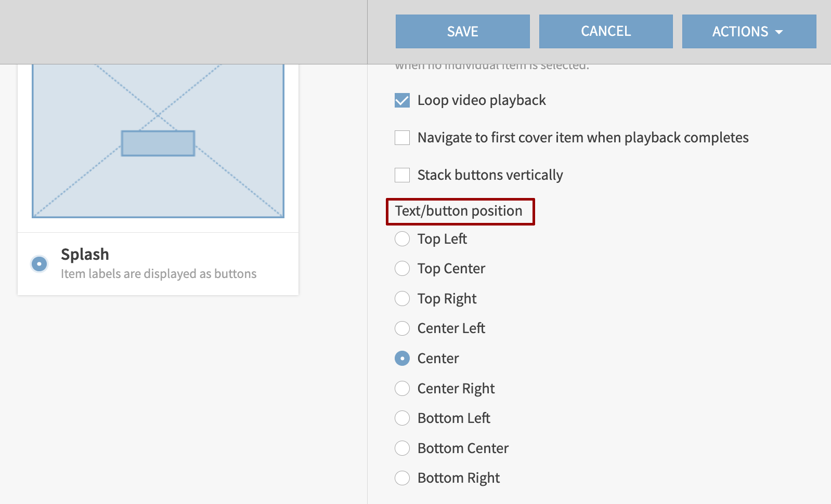Click the SAVE button
Image resolution: width=831 pixels, height=504 pixels.
pyautogui.click(x=462, y=31)
